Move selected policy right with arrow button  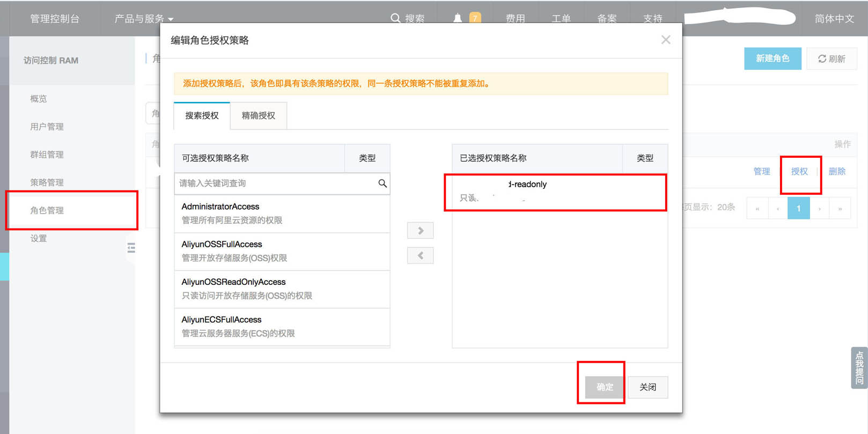[421, 231]
